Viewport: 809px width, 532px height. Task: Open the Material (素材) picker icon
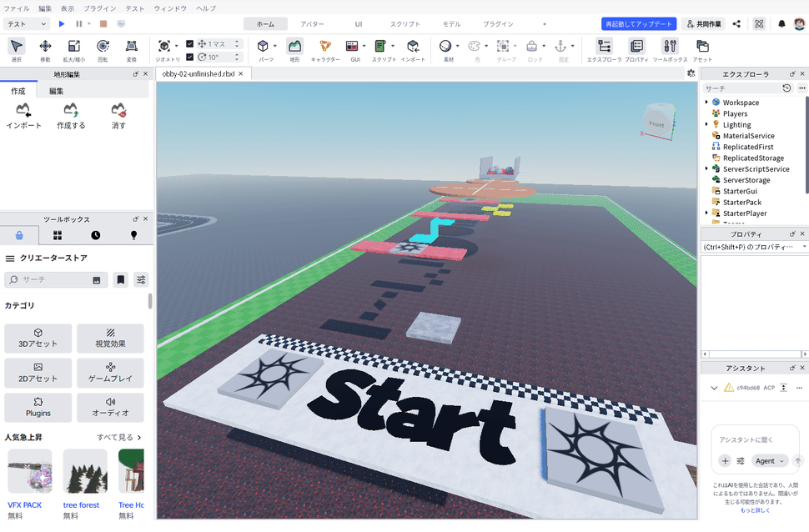click(x=445, y=46)
